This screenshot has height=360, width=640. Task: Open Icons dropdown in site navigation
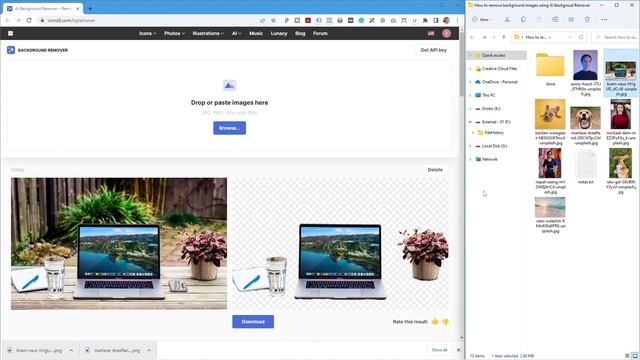click(147, 33)
